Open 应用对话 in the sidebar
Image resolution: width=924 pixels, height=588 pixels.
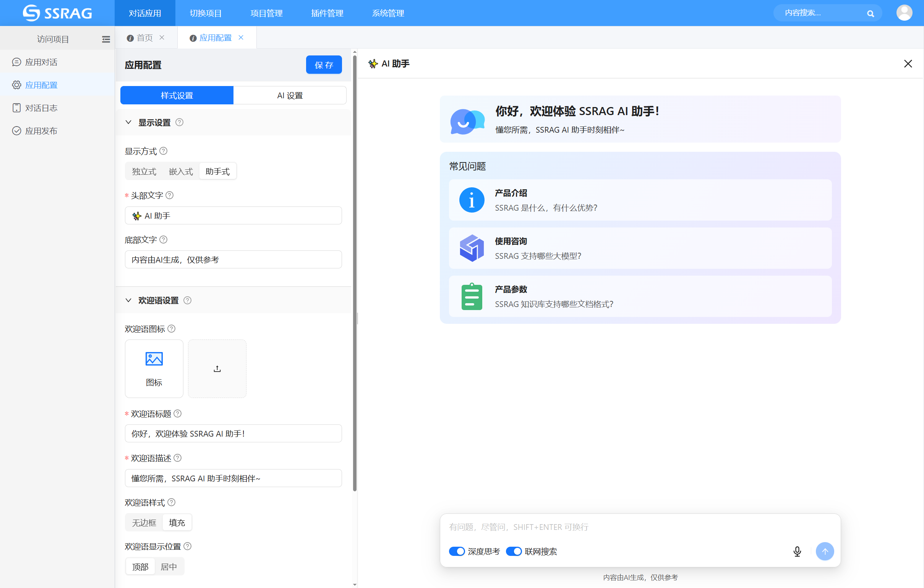58,62
